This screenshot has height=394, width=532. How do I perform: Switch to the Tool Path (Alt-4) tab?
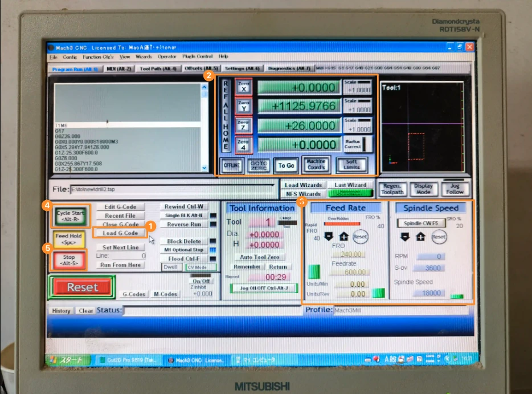[x=158, y=68]
